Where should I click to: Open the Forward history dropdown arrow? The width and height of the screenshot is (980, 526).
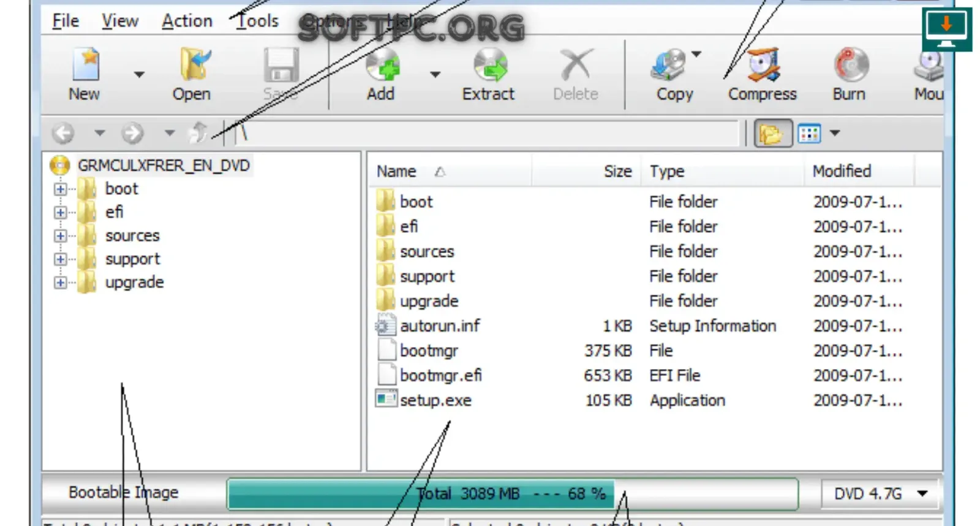(170, 132)
